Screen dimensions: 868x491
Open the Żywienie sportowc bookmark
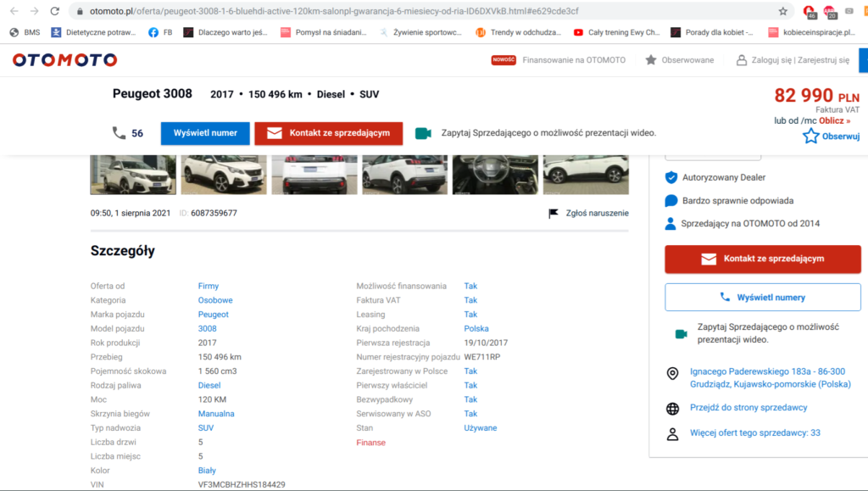[x=420, y=33]
